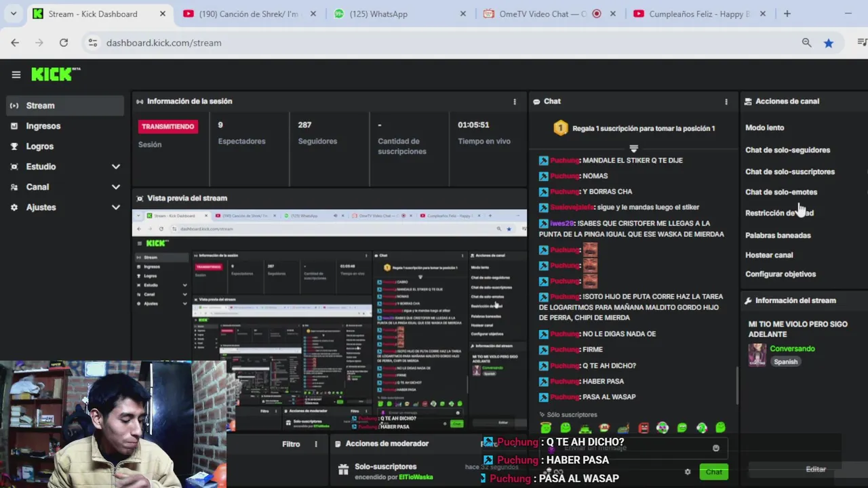Open Palabras baneadas action

(778, 235)
